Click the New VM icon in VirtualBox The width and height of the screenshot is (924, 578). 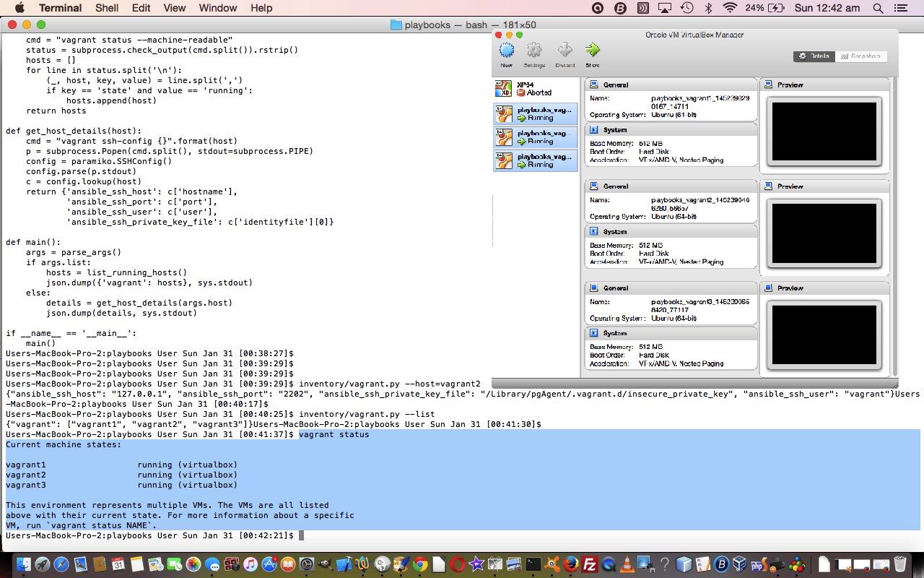pyautogui.click(x=507, y=50)
